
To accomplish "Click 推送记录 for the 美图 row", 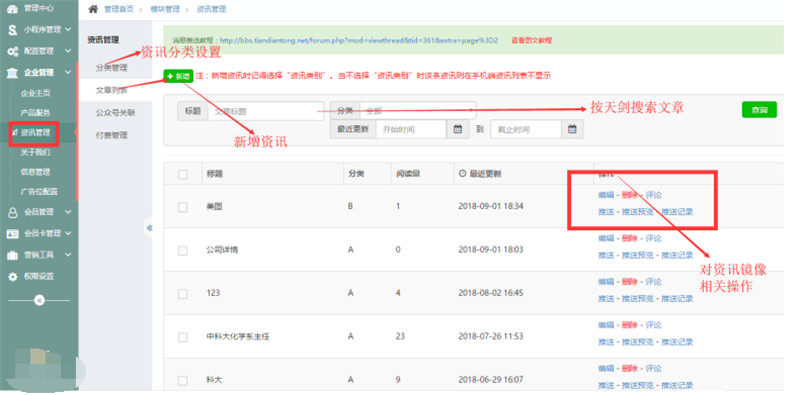I will pos(677,212).
